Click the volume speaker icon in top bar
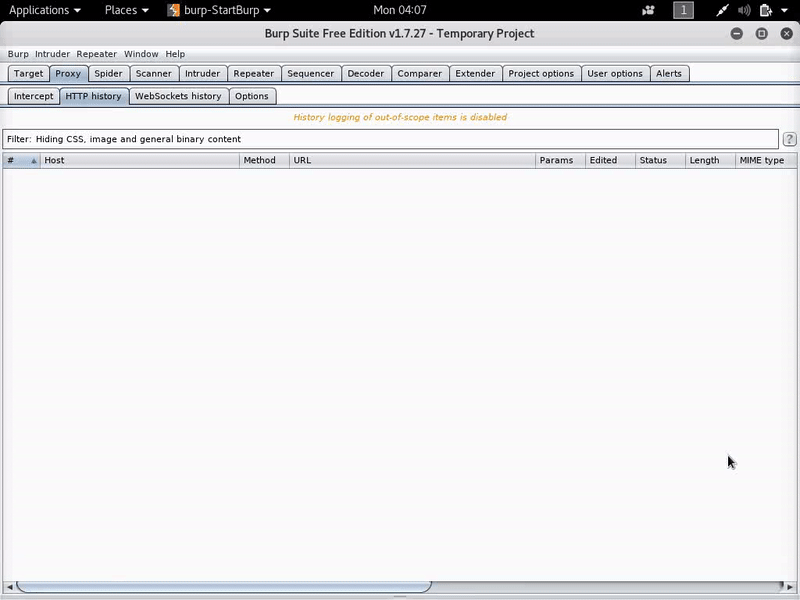This screenshot has height=600, width=800. click(744, 10)
